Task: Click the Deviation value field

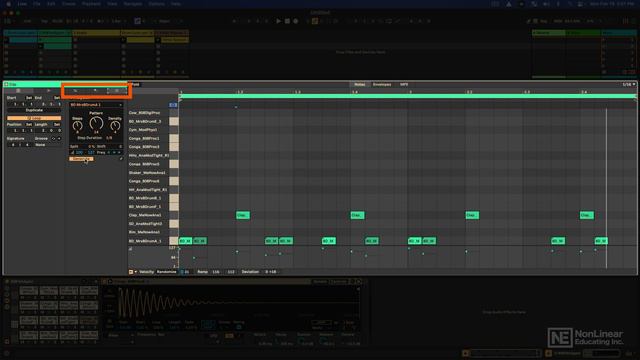Action: [271, 272]
